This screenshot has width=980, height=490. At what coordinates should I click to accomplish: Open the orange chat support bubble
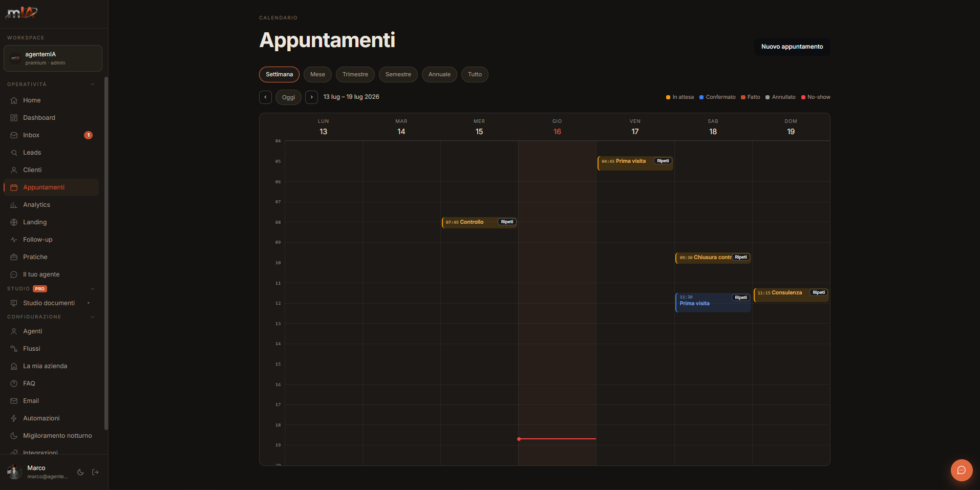click(x=962, y=470)
